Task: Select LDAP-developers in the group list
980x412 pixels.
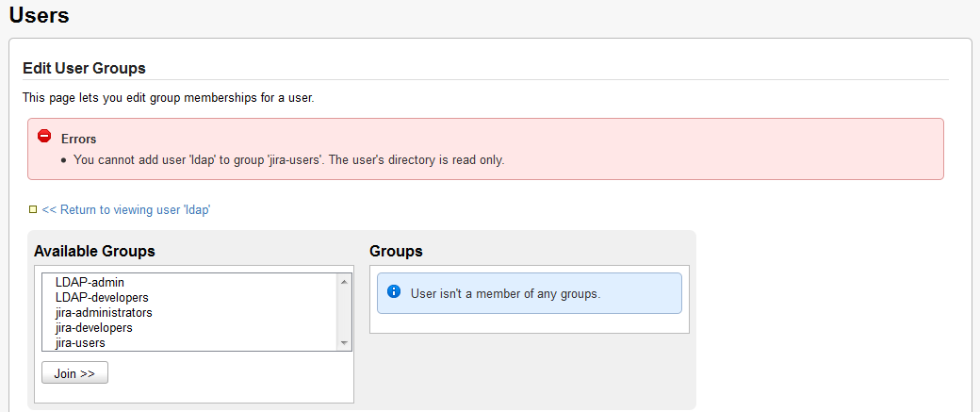Action: click(x=102, y=297)
